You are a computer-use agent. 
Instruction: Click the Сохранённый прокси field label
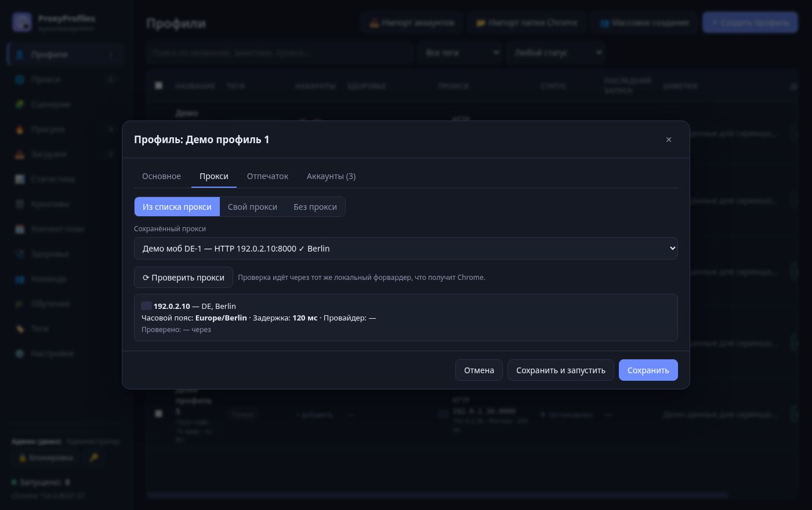170,229
